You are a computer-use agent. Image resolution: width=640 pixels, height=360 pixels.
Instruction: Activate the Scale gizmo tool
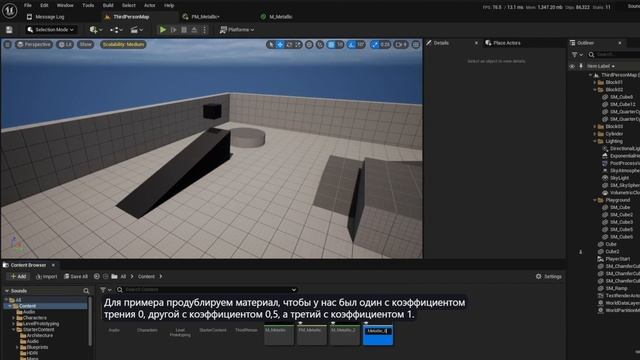tap(298, 44)
